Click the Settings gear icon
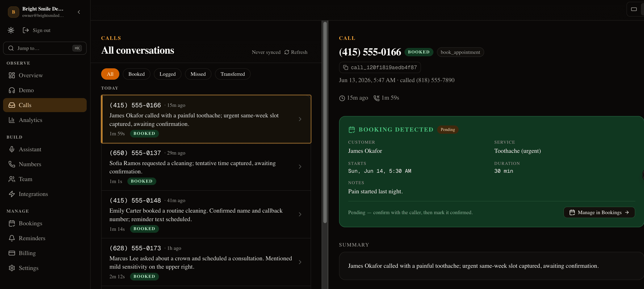This screenshot has height=289, width=644. [x=12, y=268]
